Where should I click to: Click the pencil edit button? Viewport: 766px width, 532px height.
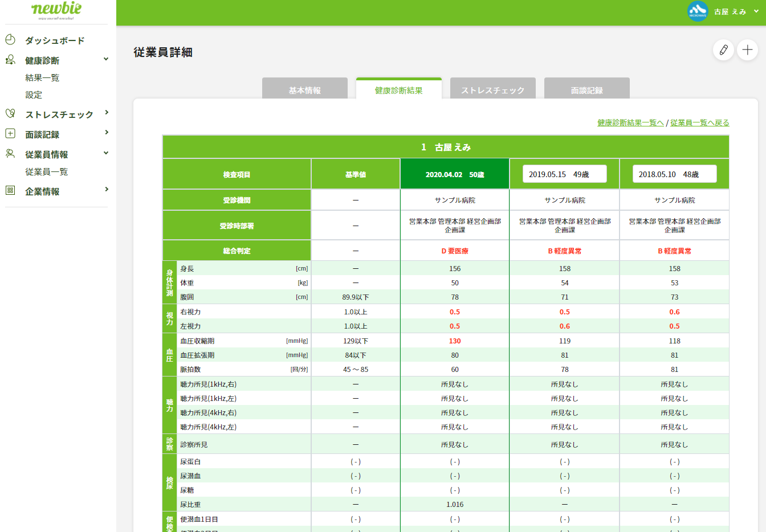tap(723, 50)
